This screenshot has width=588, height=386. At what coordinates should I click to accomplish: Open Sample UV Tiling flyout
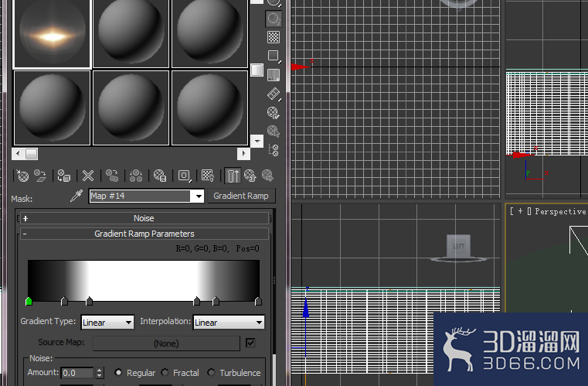(x=274, y=56)
